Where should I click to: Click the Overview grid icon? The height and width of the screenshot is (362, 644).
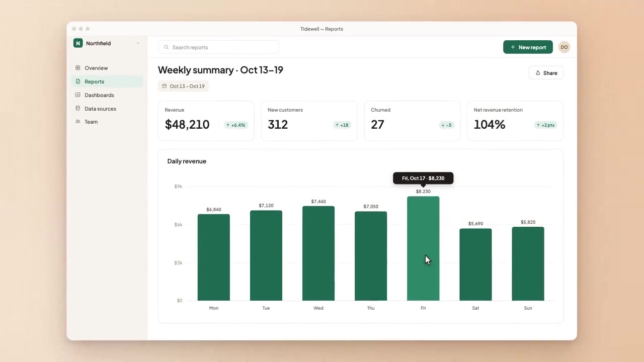tap(77, 68)
